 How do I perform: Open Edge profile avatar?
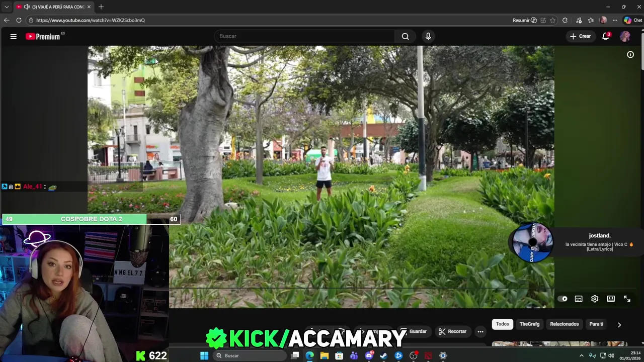603,20
